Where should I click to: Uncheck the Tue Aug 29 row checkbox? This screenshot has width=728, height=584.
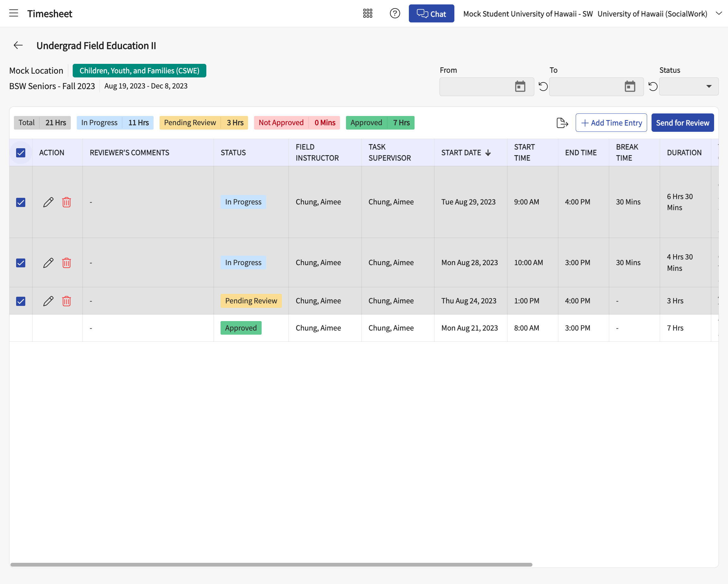(x=21, y=202)
